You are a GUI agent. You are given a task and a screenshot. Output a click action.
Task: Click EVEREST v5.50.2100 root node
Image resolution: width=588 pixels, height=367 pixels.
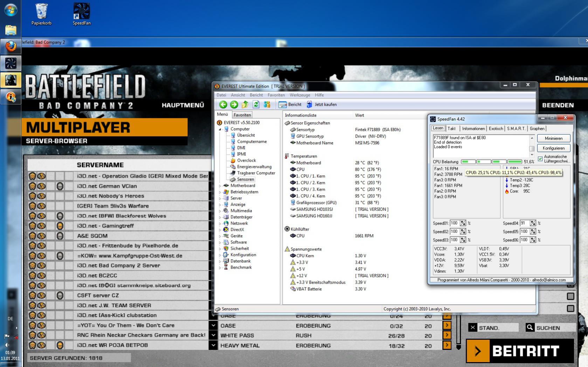242,122
